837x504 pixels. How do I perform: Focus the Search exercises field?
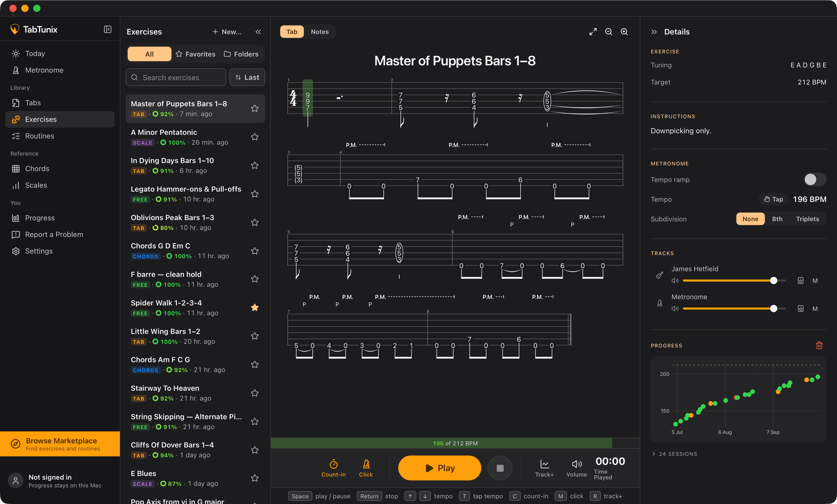[x=176, y=77]
